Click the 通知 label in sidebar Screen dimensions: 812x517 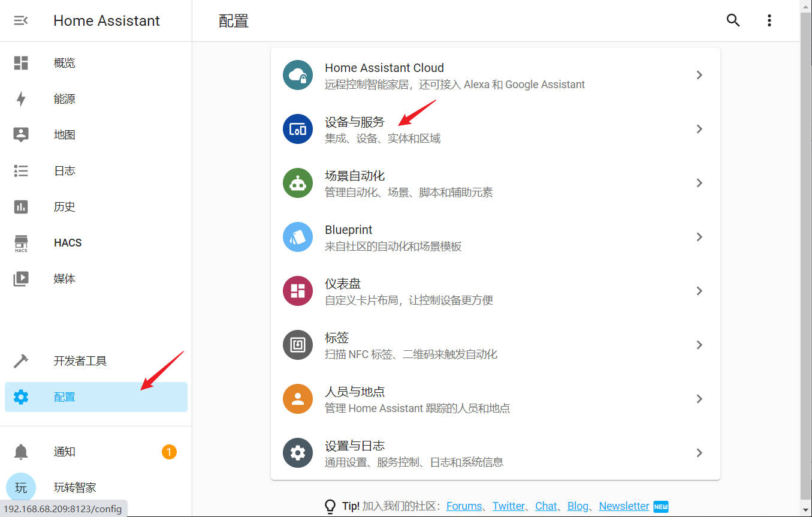pyautogui.click(x=65, y=452)
